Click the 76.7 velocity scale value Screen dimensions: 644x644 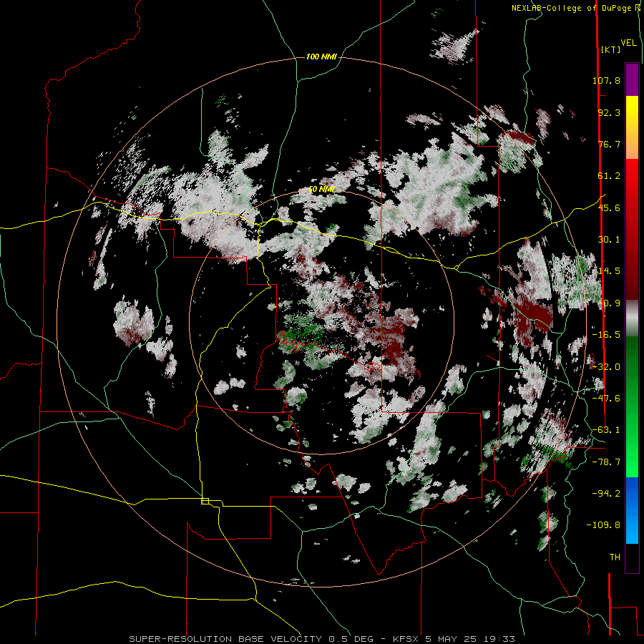pyautogui.click(x=609, y=144)
